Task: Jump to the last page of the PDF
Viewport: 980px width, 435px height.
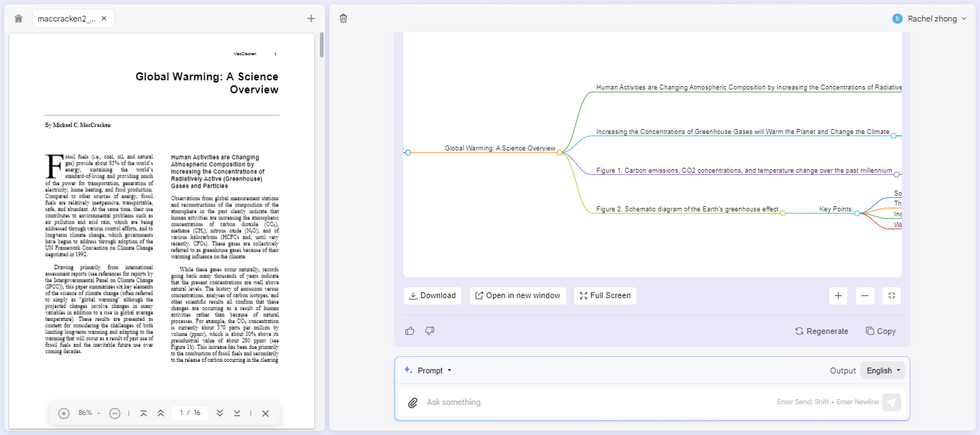Action: (237, 413)
